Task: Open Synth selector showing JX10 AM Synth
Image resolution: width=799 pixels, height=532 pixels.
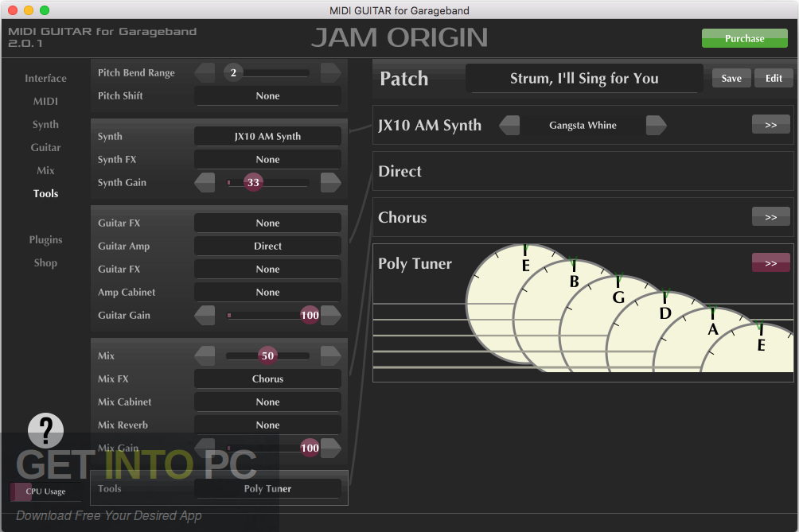Action: tap(267, 137)
